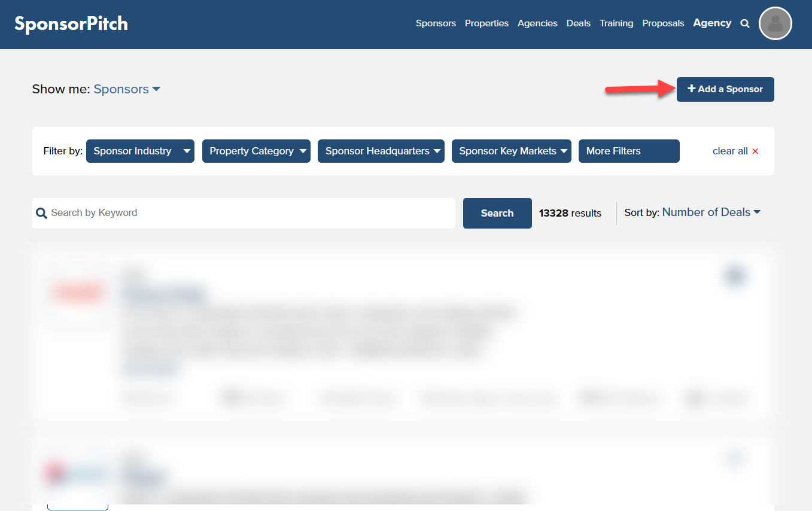
Task: Click the red X next to clear all
Action: click(x=755, y=151)
